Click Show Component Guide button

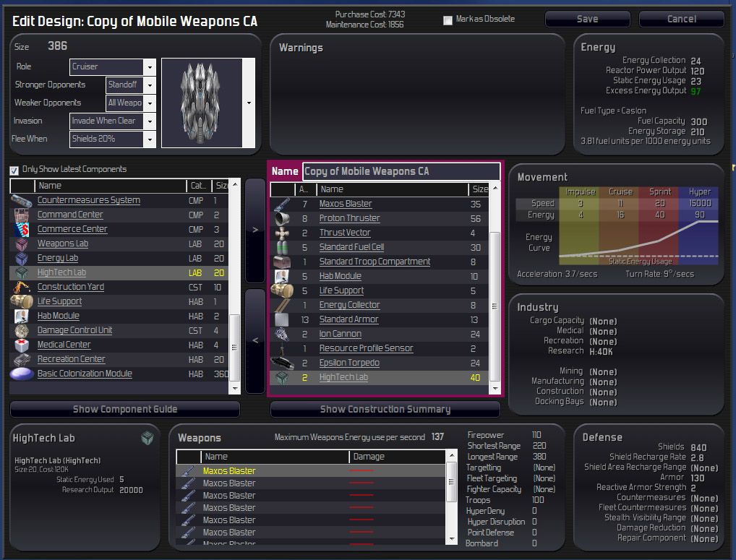125,409
